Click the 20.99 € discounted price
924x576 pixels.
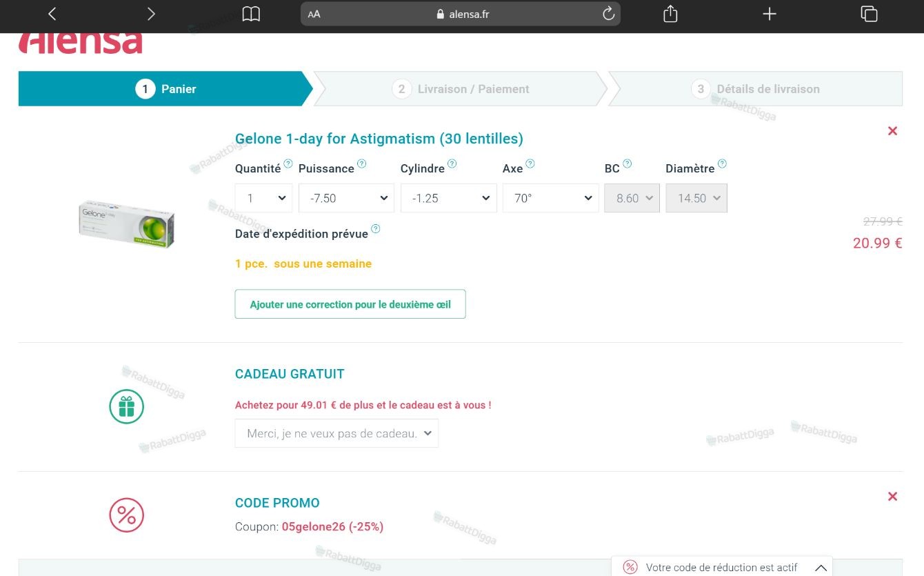point(877,243)
